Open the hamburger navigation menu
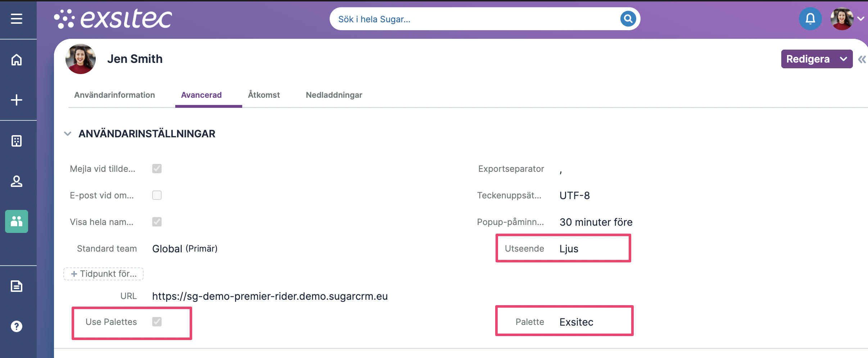Screen dimensions: 868x358 point(17,19)
